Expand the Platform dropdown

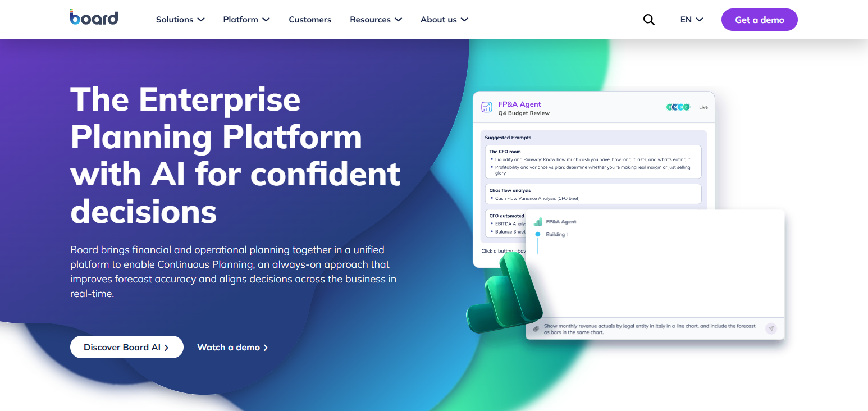click(x=246, y=20)
